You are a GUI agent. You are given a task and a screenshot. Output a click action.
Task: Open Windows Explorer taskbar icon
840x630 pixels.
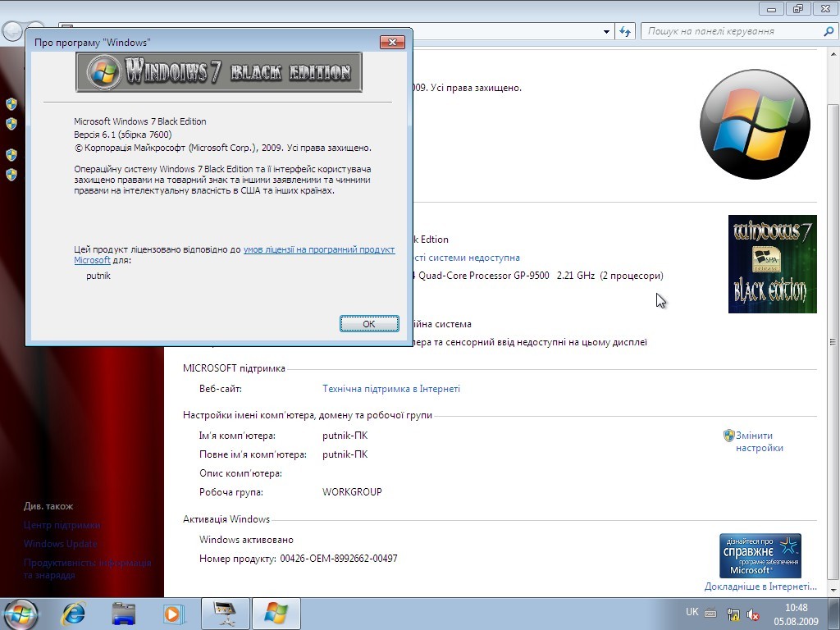coord(123,614)
